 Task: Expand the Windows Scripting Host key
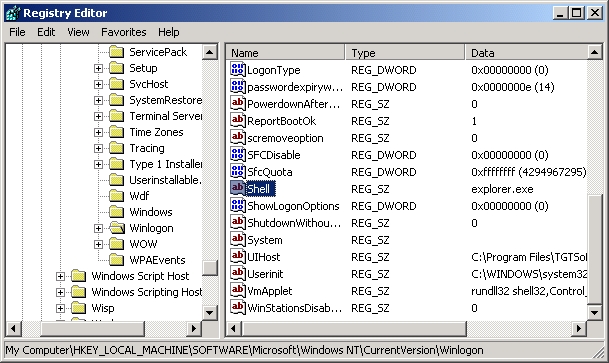point(60,292)
